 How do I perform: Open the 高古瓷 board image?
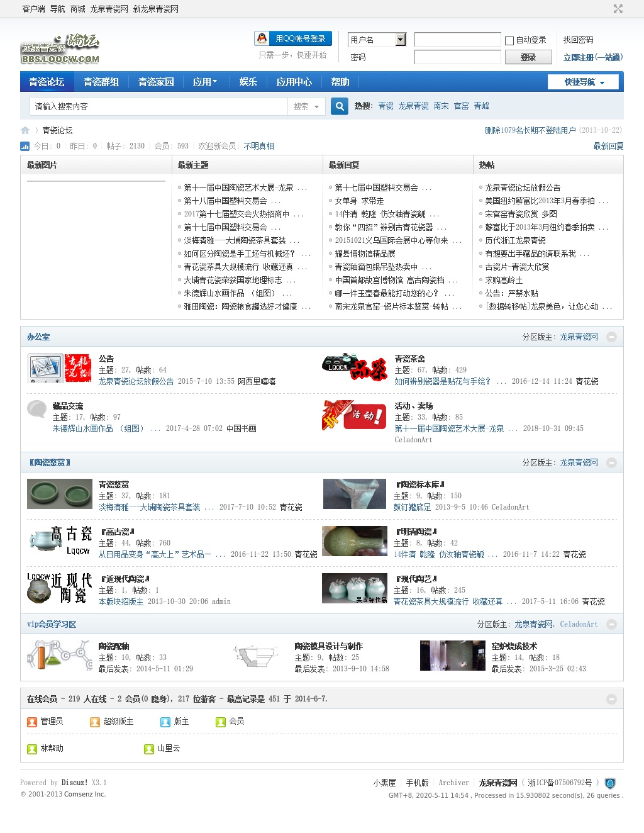[59, 541]
